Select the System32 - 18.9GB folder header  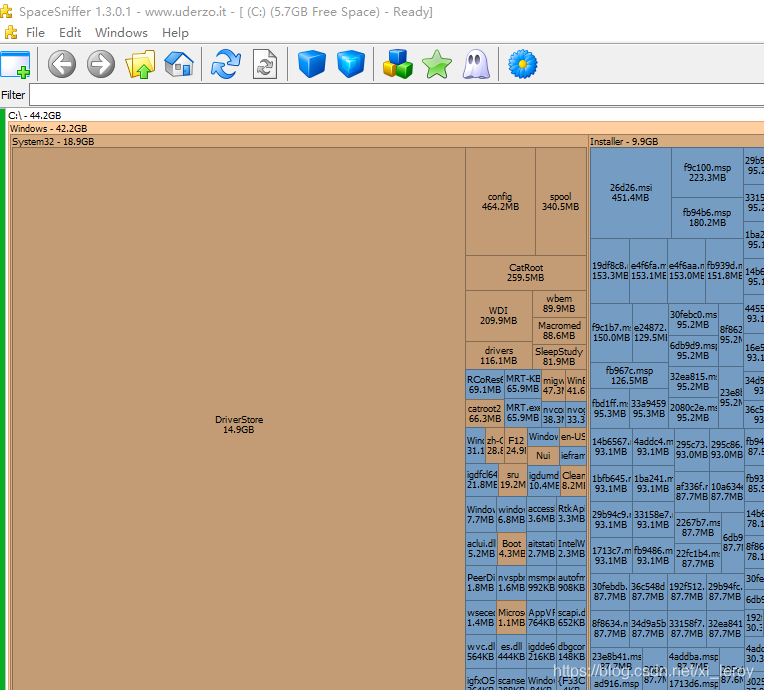[x=299, y=141]
